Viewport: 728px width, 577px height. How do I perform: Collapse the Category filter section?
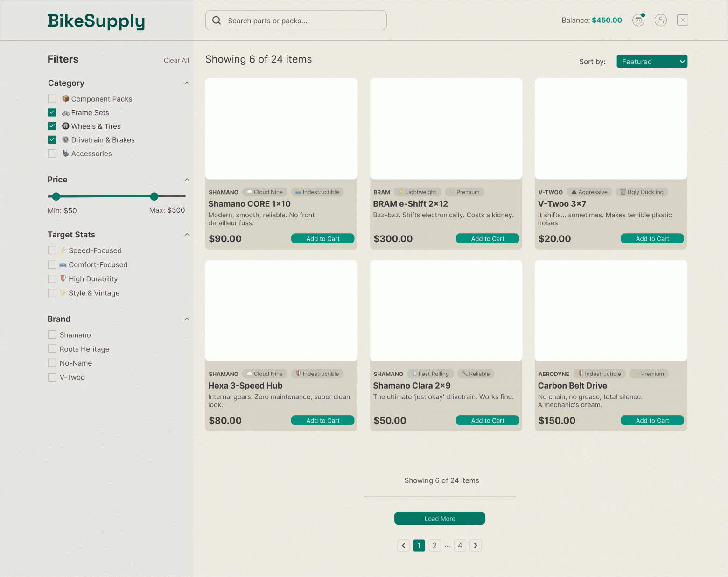[187, 83]
